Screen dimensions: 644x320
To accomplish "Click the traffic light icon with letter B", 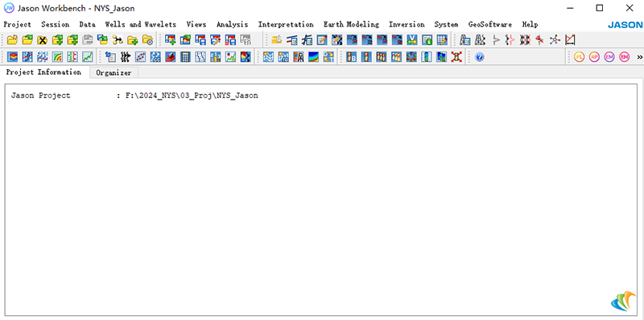I will (351, 56).
